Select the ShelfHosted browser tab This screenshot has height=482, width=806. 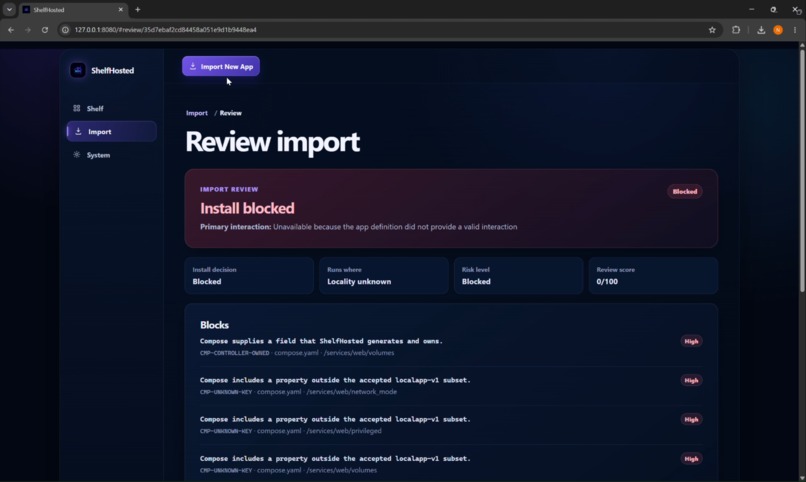[74, 9]
